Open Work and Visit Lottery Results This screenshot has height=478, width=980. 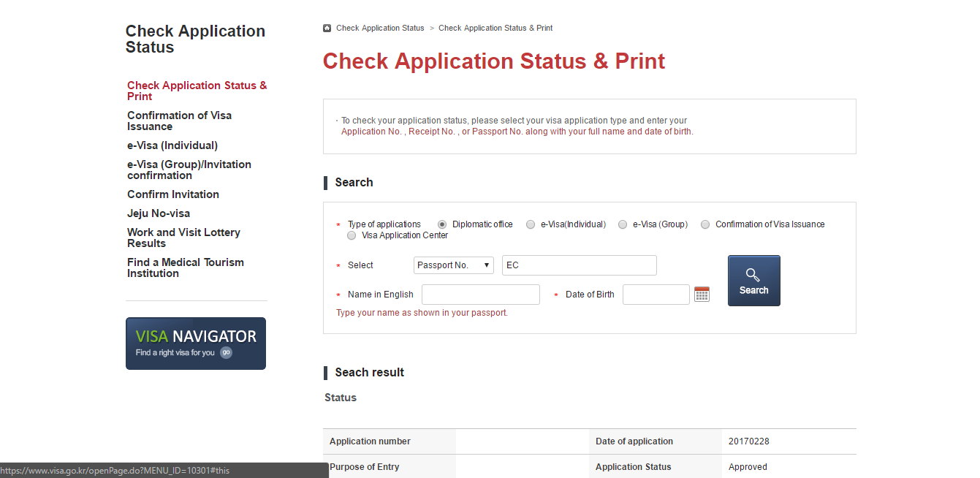point(183,238)
